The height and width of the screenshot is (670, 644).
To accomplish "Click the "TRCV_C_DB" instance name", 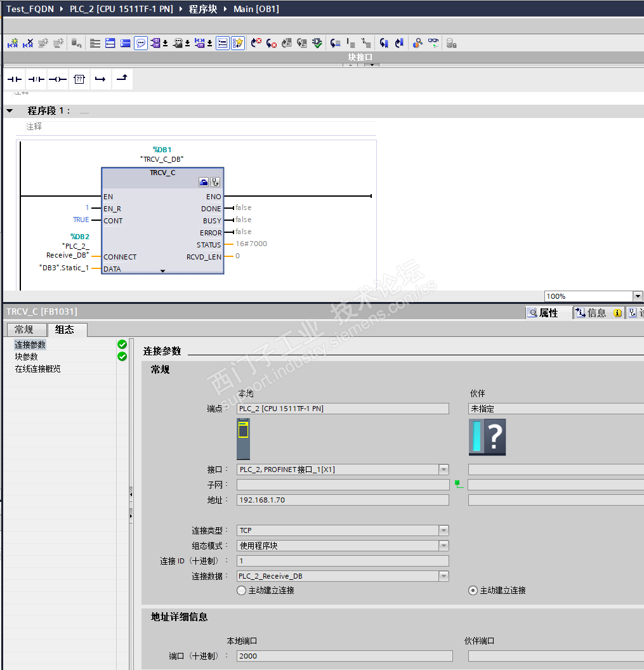I will (162, 159).
